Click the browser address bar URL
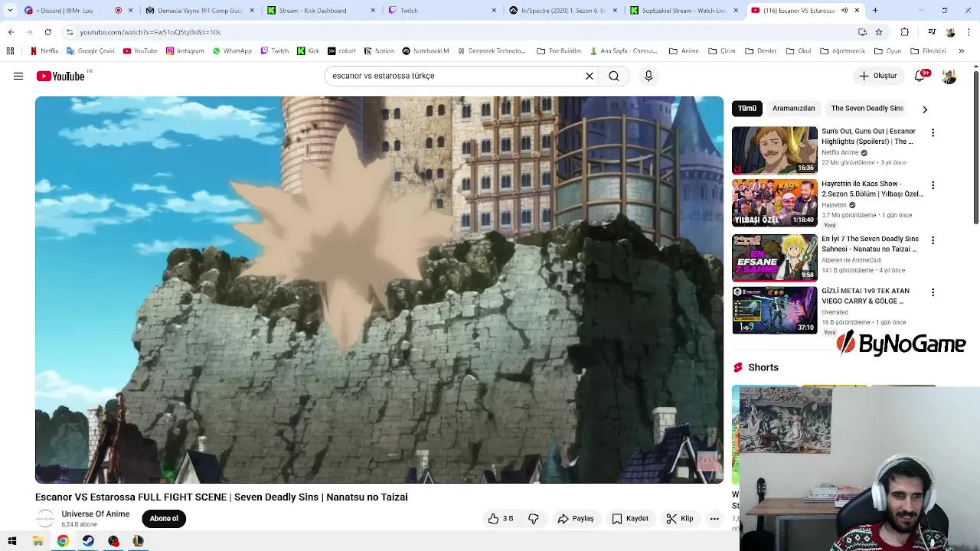The width and height of the screenshot is (980, 551). 150,32
